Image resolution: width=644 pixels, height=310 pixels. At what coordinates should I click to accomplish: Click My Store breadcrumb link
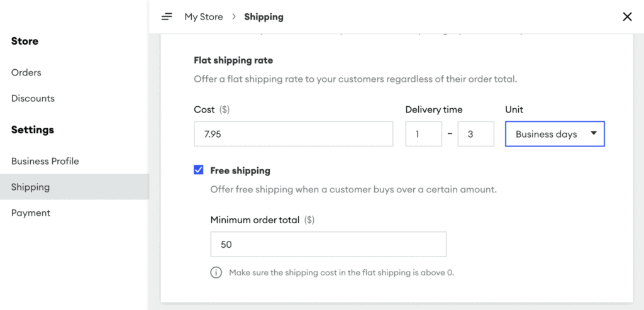204,17
